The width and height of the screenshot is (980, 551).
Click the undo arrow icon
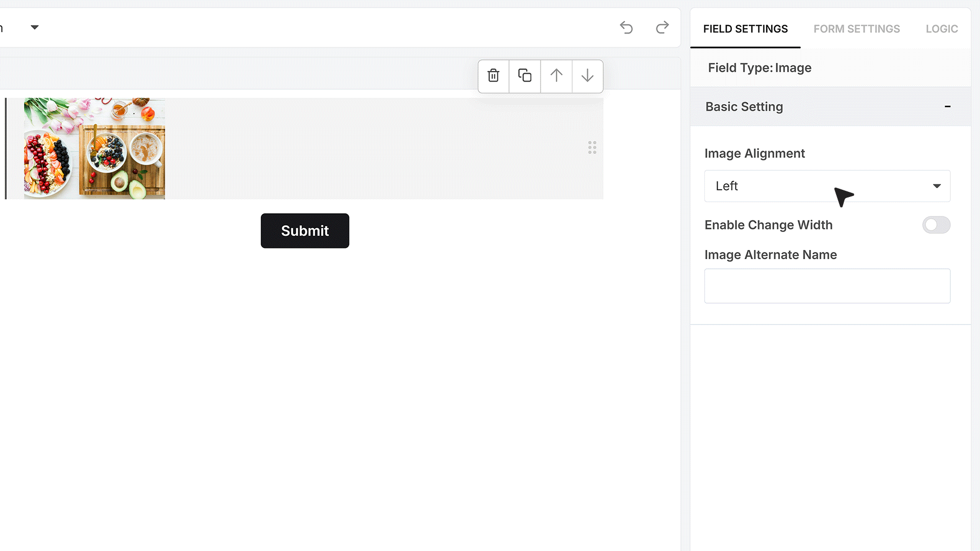click(x=626, y=28)
